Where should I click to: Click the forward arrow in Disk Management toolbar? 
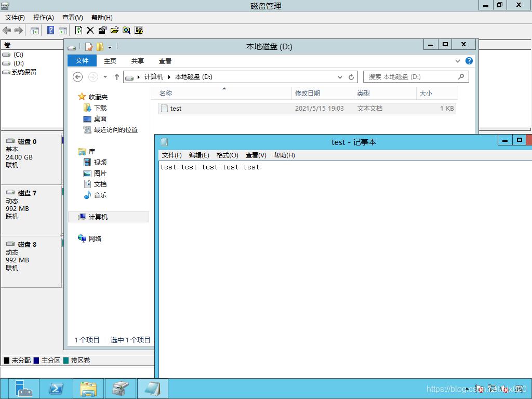(19, 31)
